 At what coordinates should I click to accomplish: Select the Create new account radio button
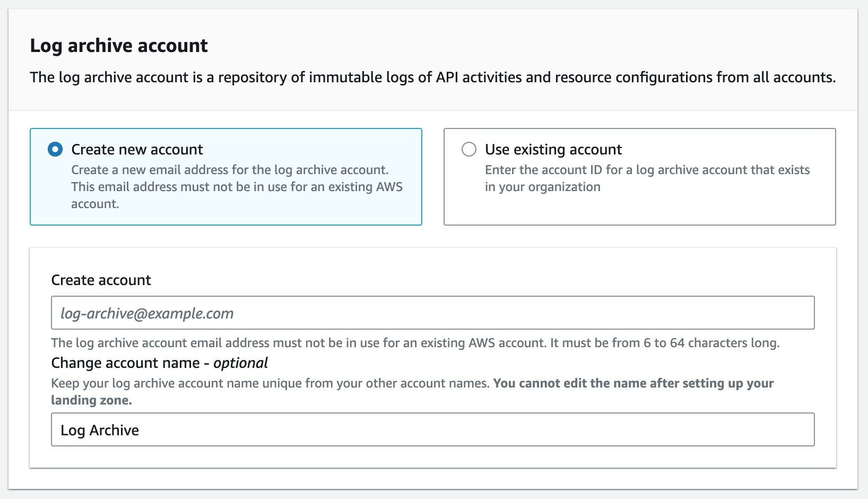(55, 150)
